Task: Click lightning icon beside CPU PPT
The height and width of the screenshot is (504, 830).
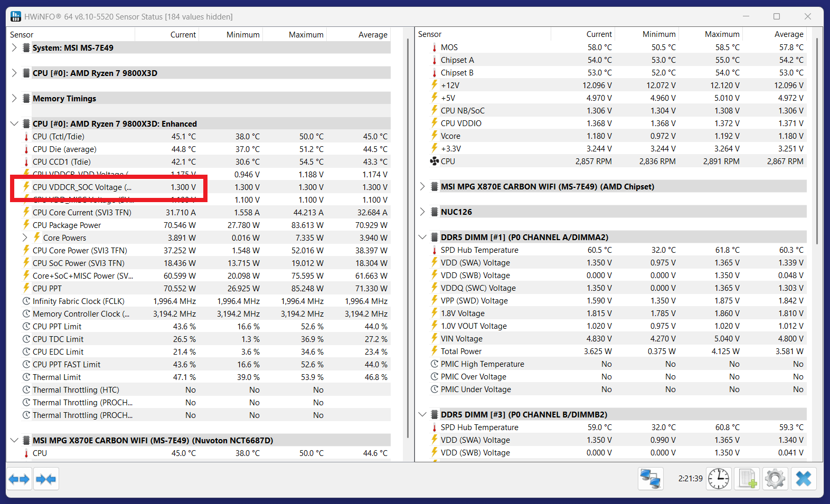Action: point(26,288)
